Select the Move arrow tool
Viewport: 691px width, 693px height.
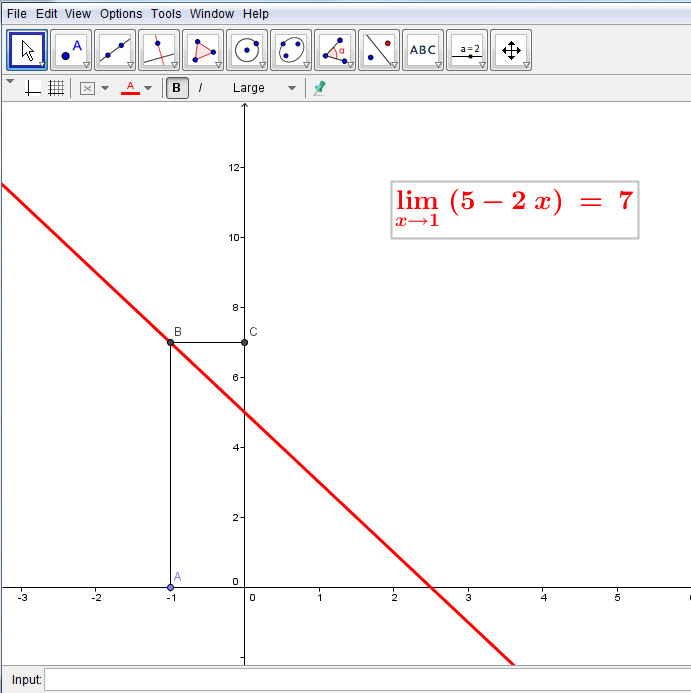pyautogui.click(x=27, y=50)
